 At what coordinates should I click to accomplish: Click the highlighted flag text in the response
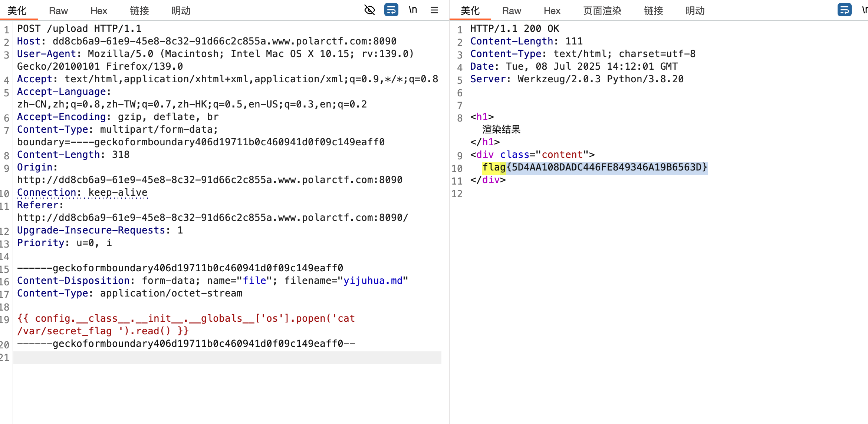pyautogui.click(x=595, y=168)
